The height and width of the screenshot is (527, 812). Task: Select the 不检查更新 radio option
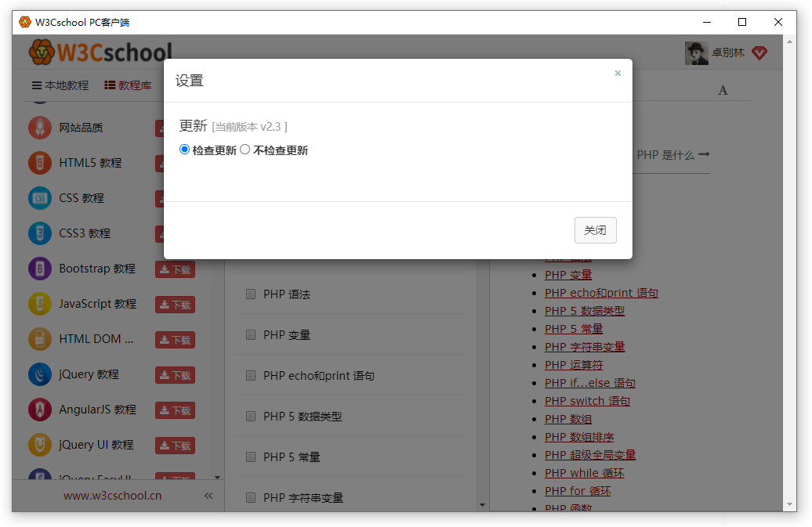(x=245, y=150)
